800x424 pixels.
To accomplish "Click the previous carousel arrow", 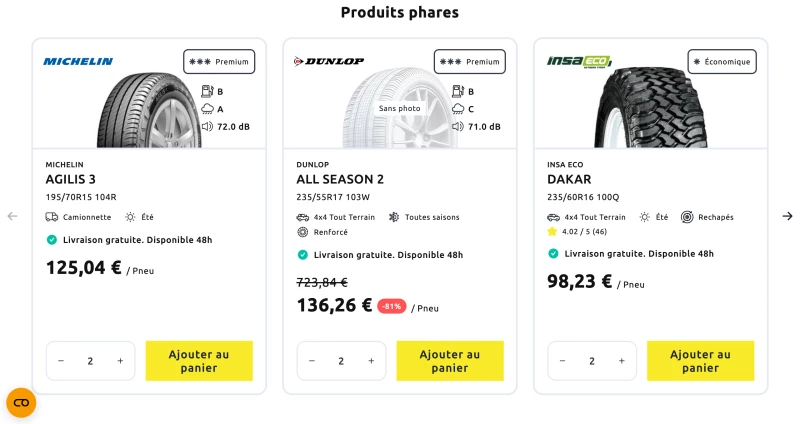I will (12, 216).
